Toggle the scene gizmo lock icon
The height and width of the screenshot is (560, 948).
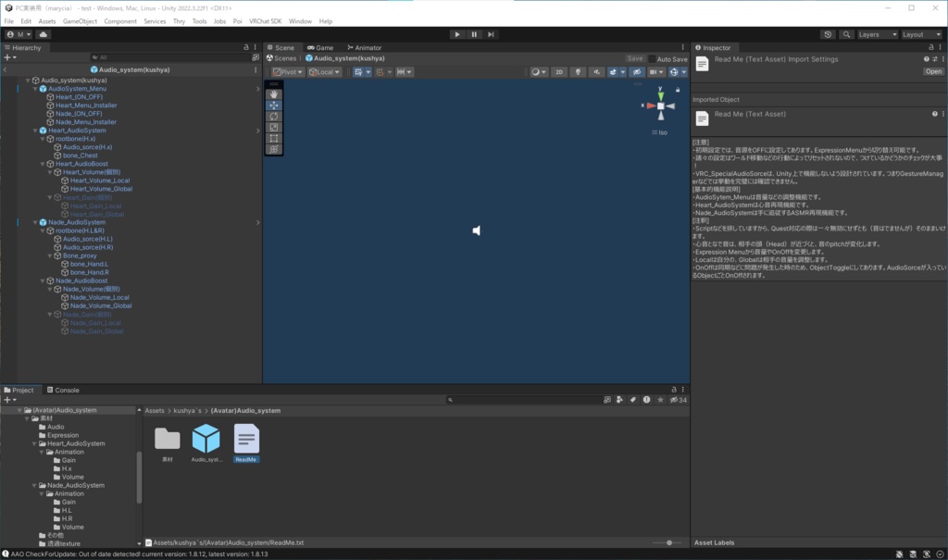(678, 90)
